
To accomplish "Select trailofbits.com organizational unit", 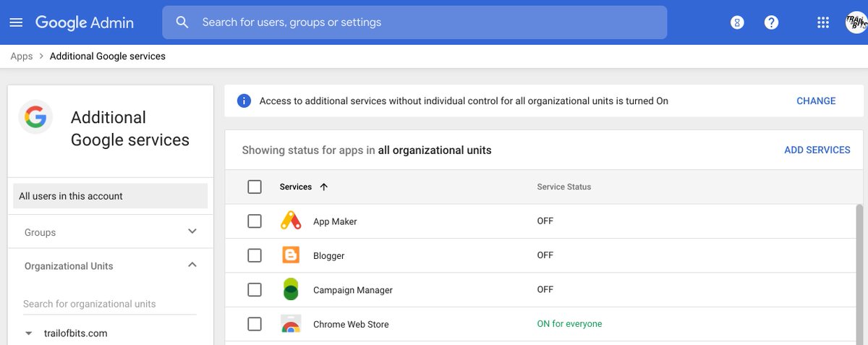I will pos(76,333).
